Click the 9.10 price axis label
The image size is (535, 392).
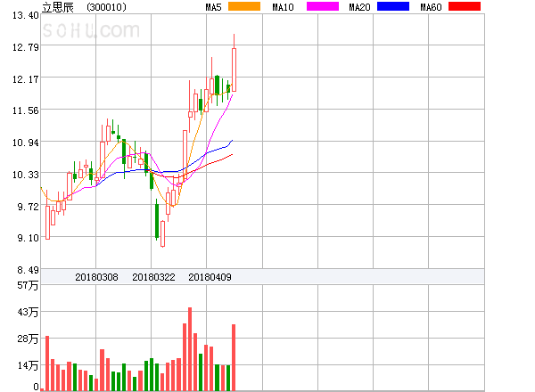pos(28,238)
